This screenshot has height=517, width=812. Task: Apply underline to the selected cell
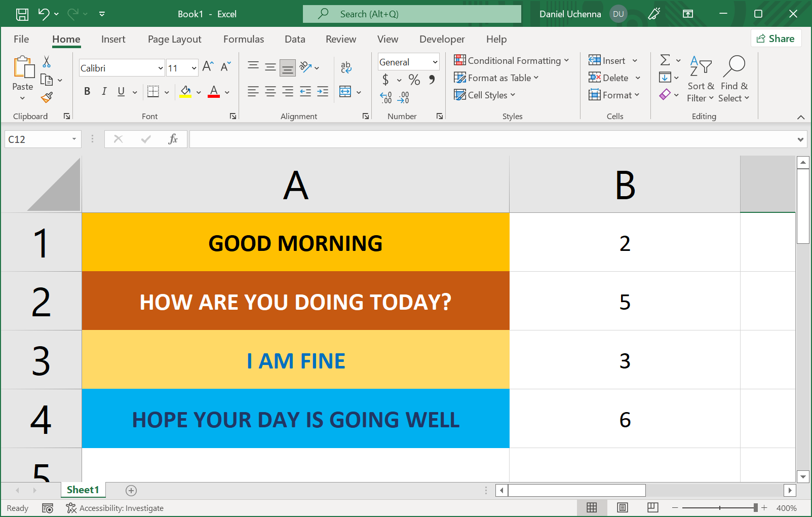(120, 92)
